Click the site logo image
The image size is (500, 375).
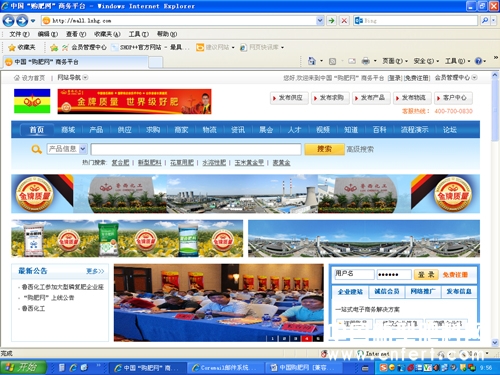point(32,101)
